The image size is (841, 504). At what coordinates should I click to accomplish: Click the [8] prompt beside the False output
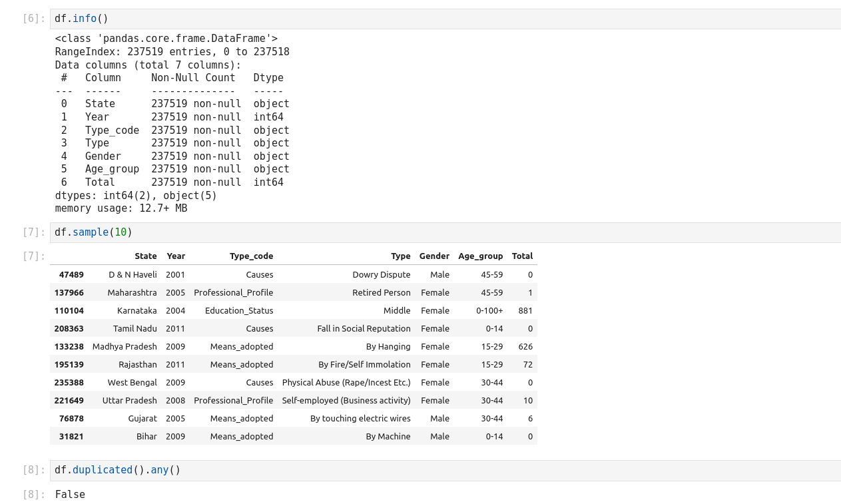click(x=33, y=495)
